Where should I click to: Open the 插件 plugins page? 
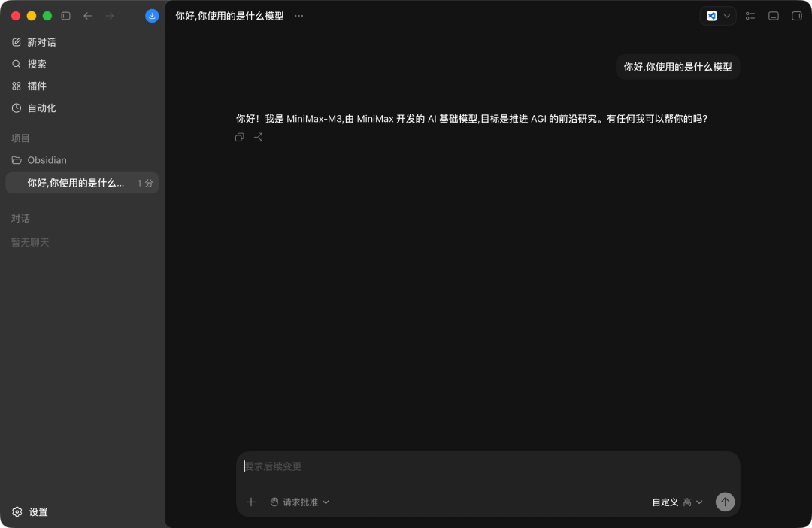(x=83, y=86)
